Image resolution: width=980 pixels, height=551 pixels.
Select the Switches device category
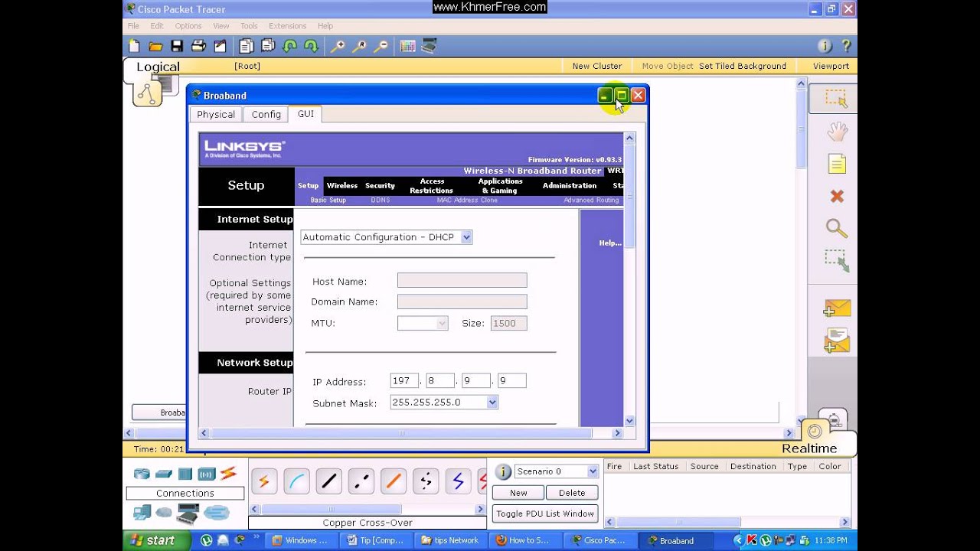[164, 474]
